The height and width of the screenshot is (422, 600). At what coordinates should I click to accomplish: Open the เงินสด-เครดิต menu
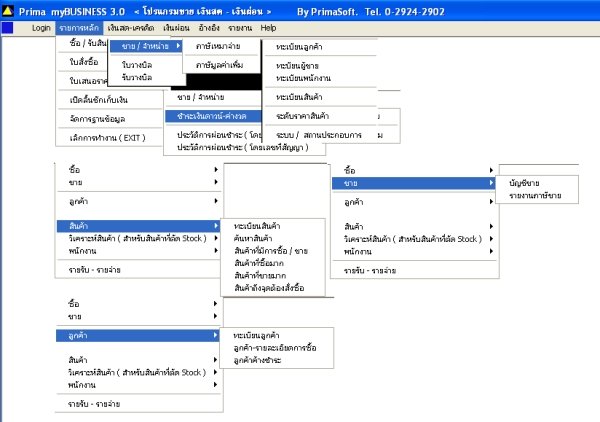click(130, 28)
